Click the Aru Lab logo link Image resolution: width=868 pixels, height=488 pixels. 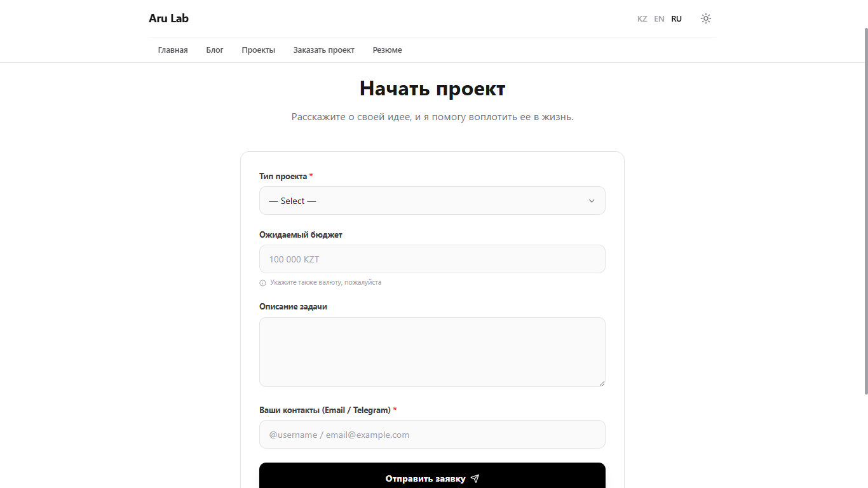point(168,18)
